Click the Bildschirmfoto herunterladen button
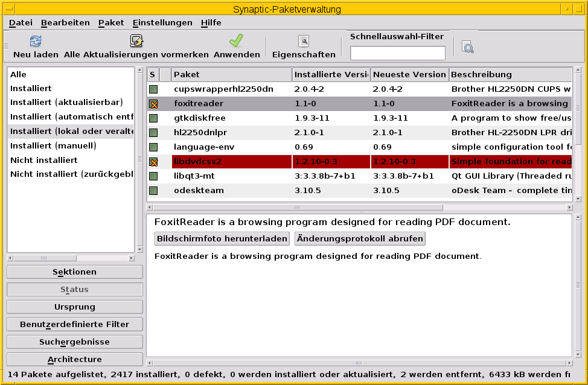 click(x=221, y=238)
